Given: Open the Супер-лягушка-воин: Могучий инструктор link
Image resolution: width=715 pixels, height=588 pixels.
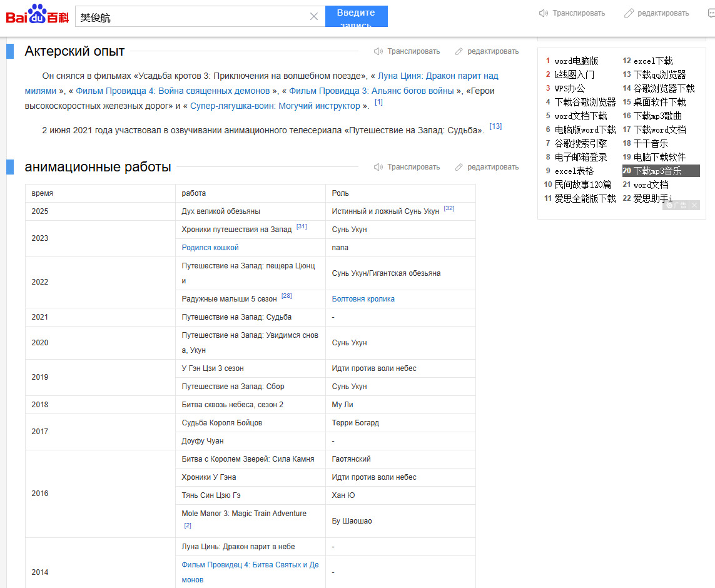Looking at the screenshot, I should 275,106.
